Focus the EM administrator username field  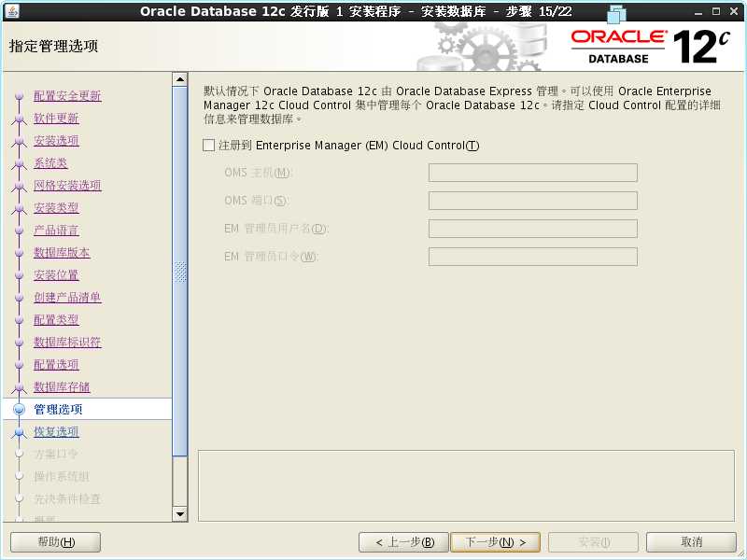click(532, 229)
